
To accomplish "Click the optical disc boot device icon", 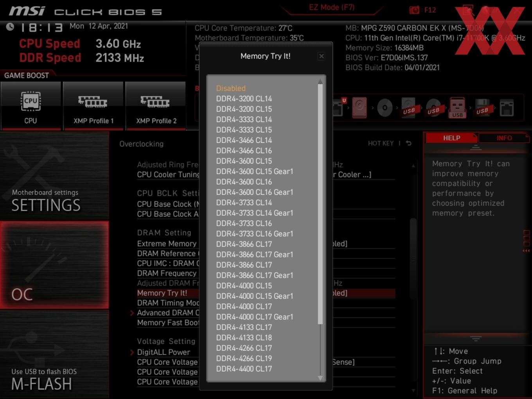I will (x=385, y=108).
